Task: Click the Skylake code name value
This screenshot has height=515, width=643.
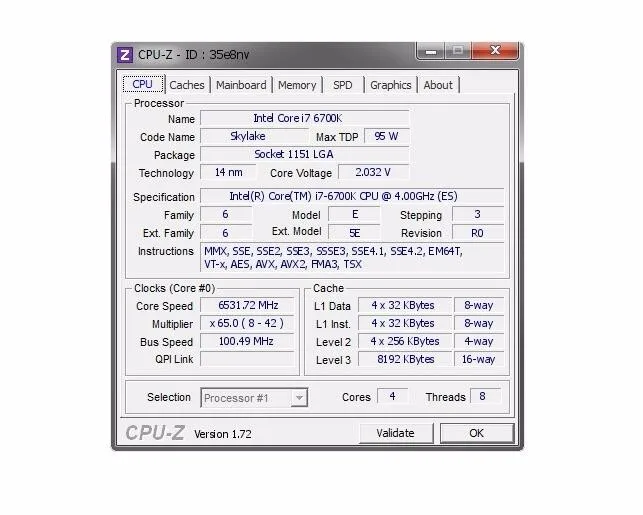Action: pyautogui.click(x=254, y=136)
